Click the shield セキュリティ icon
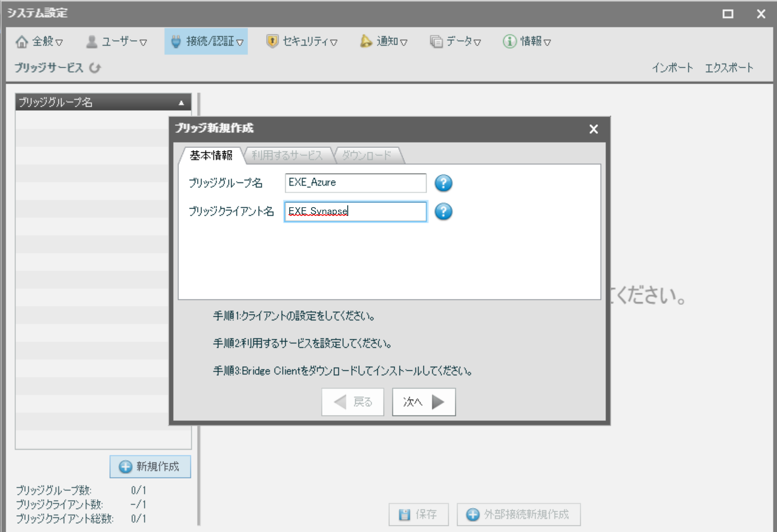Screen dimensions: 777x532 coord(272,41)
